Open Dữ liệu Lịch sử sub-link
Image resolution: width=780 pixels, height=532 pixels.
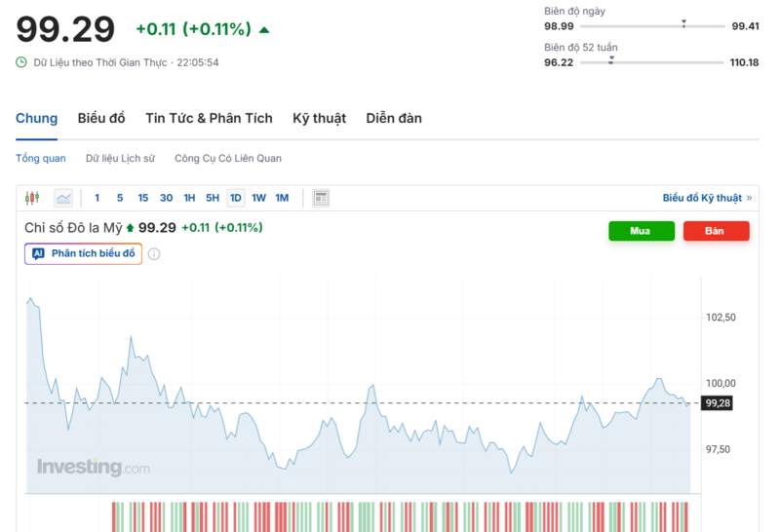pyautogui.click(x=120, y=158)
